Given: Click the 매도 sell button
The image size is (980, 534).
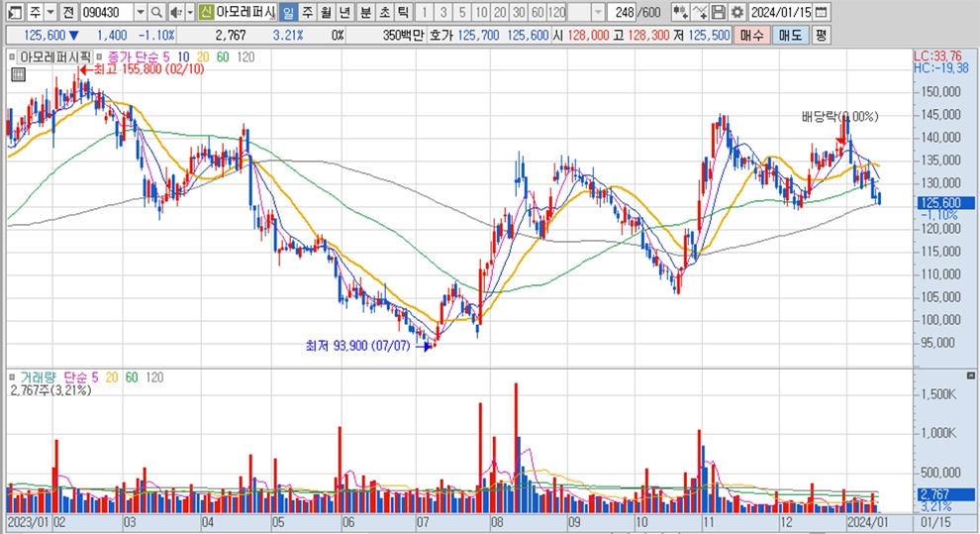Looking at the screenshot, I should 790,35.
